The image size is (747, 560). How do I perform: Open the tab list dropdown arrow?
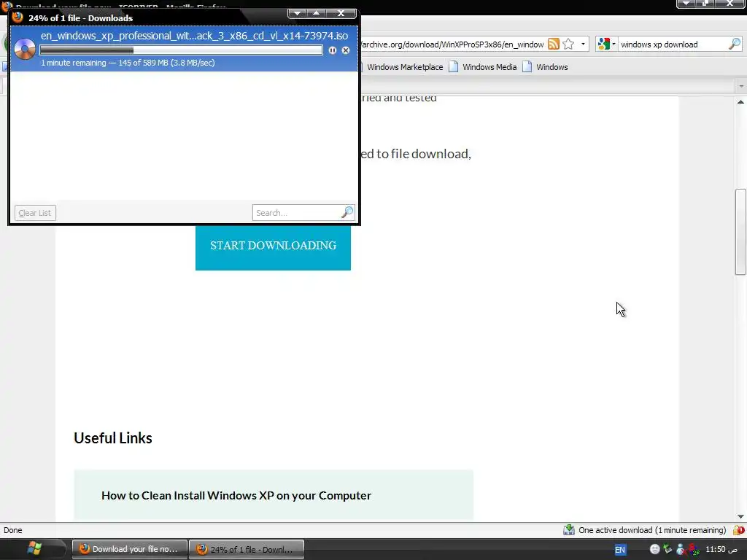[x=741, y=86]
